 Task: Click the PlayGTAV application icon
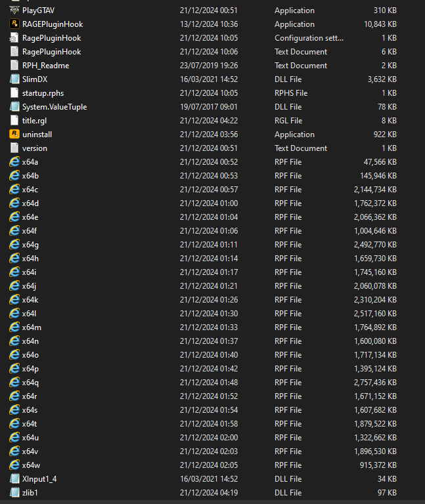(14, 10)
